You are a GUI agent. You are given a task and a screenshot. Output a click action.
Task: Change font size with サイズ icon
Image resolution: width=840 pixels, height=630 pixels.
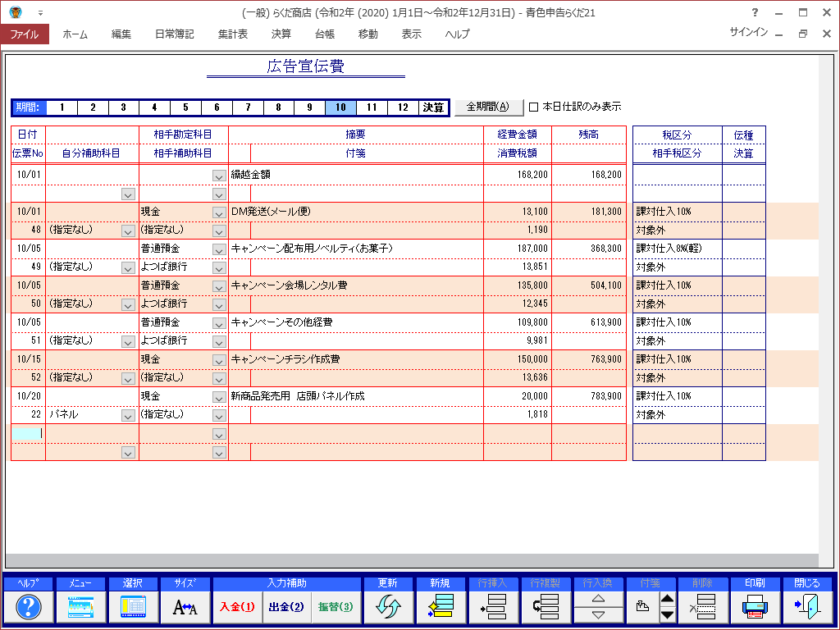click(185, 607)
